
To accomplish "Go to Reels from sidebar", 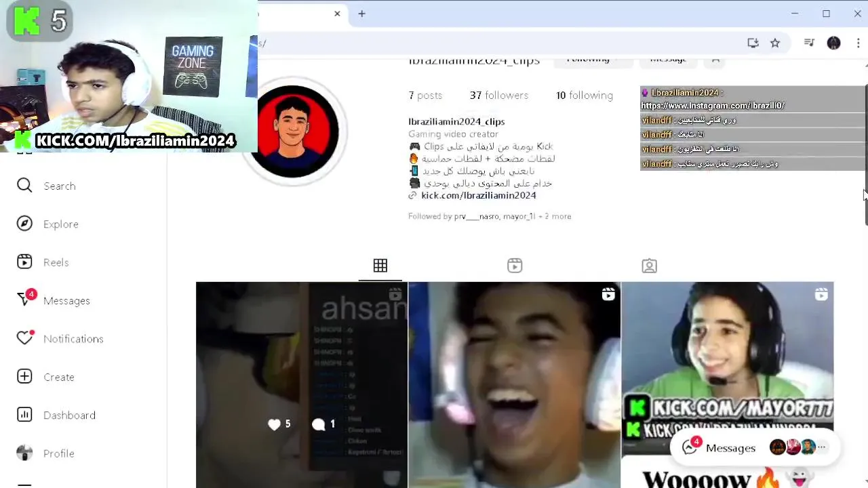I will [x=43, y=262].
